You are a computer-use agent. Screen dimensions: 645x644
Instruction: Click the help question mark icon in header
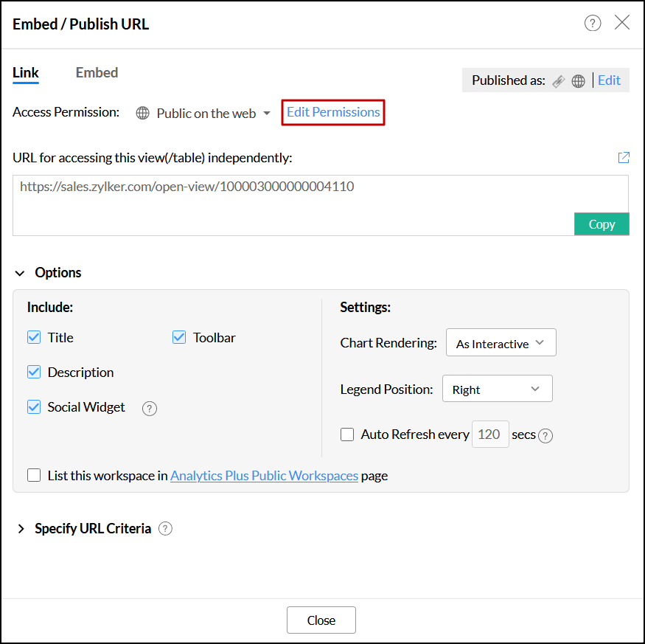click(x=593, y=23)
